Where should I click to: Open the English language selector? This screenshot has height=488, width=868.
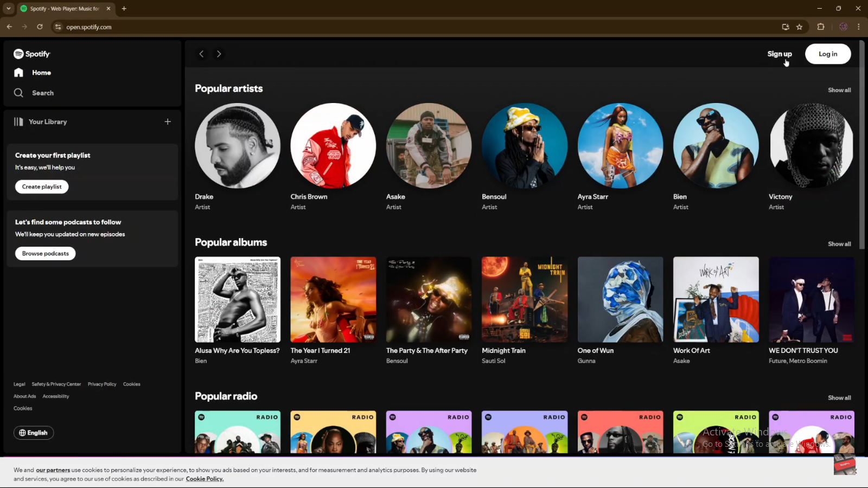pyautogui.click(x=34, y=433)
